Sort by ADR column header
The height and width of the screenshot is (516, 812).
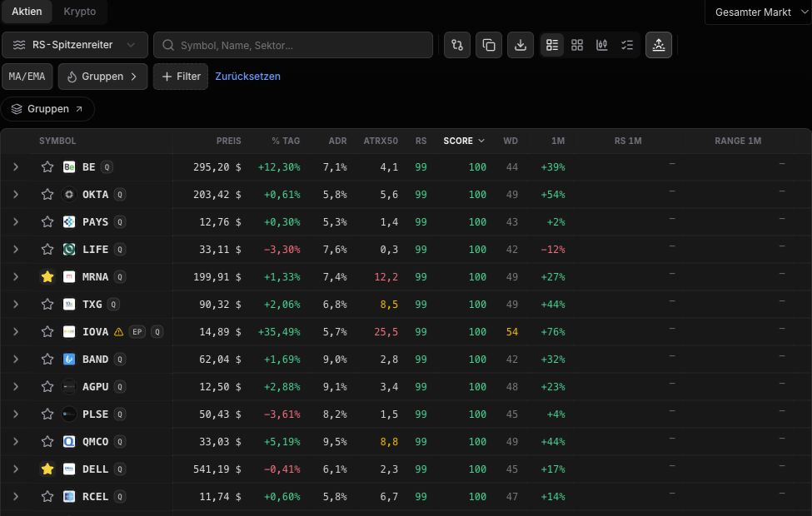(x=337, y=141)
